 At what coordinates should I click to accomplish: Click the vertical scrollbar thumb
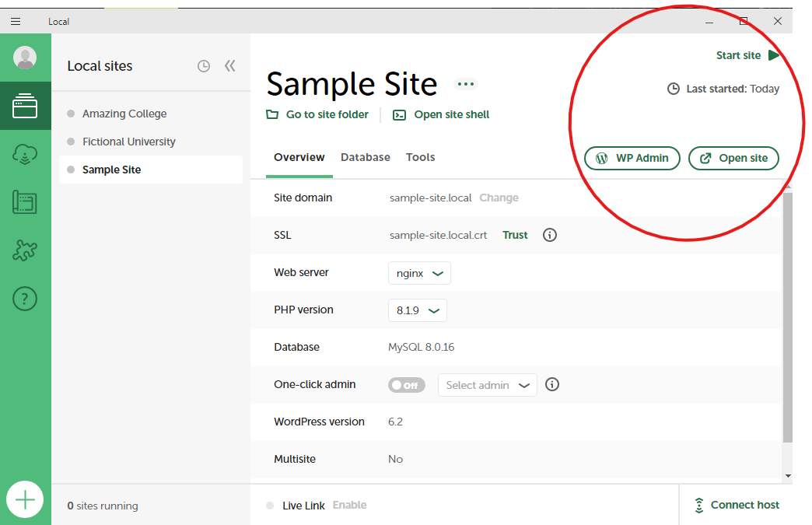point(787,318)
